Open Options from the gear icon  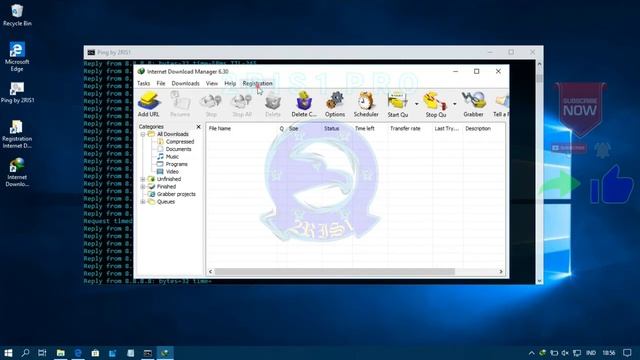[335, 104]
